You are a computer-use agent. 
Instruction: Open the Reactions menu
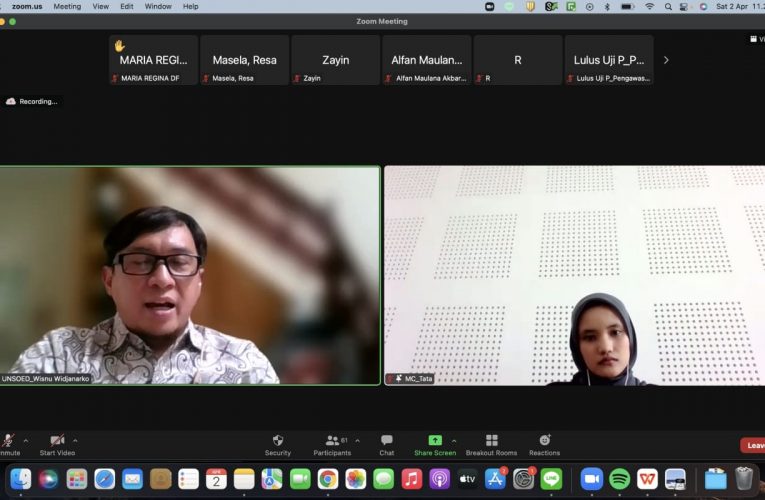tap(544, 445)
